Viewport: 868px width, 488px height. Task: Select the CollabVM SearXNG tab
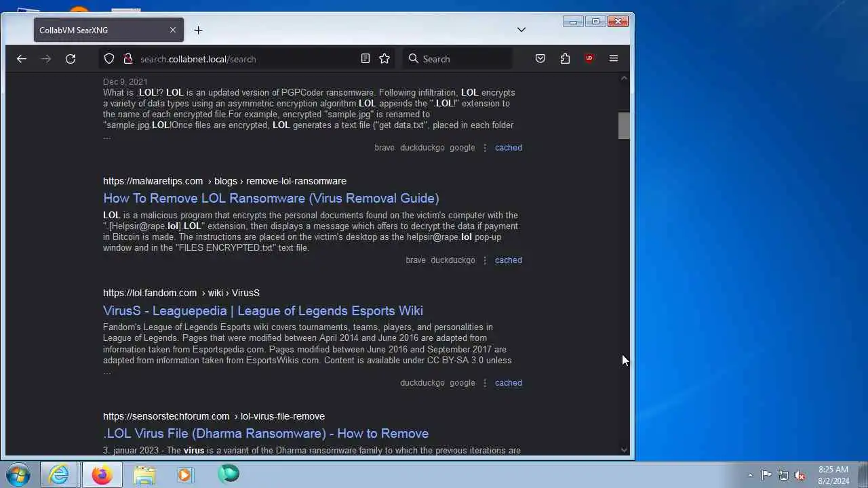pos(108,30)
